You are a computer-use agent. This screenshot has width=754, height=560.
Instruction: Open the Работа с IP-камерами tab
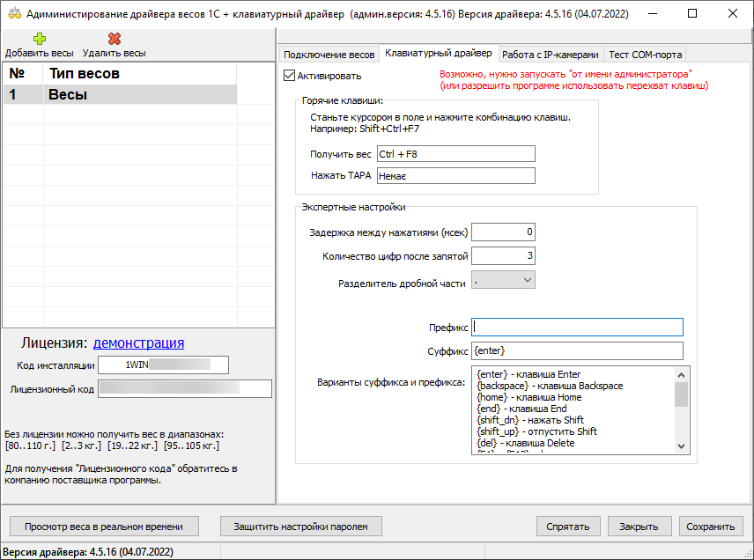click(551, 55)
